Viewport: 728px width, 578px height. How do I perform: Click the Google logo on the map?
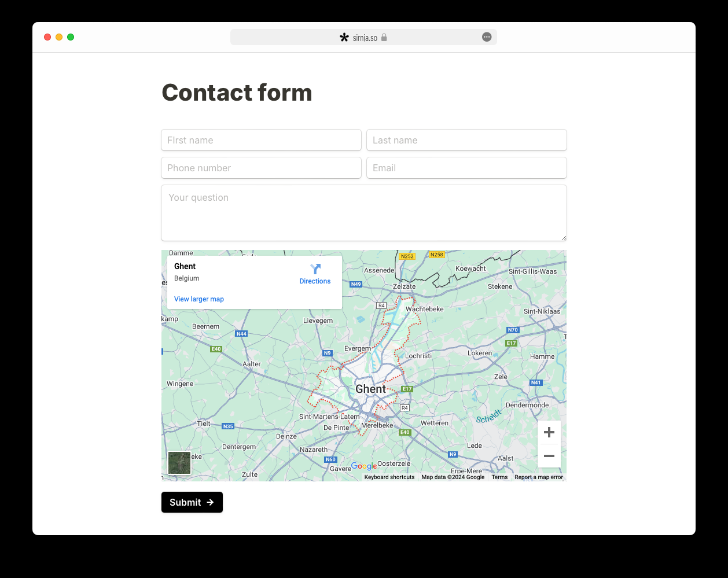coord(364,466)
